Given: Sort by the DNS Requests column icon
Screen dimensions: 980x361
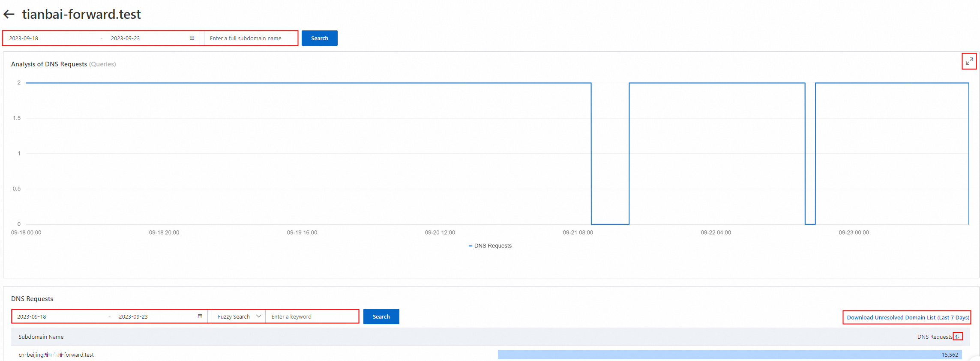Looking at the screenshot, I should click(957, 337).
